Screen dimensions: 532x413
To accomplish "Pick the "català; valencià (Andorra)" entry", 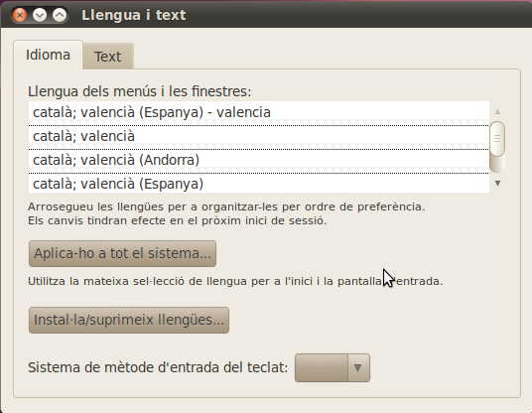I will pyautogui.click(x=258, y=161).
